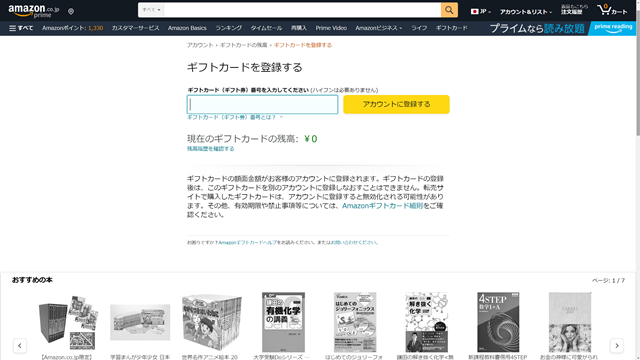This screenshot has width=640, height=360.
Task: Open the 有機化学の講義 book thumbnail
Action: click(x=283, y=322)
